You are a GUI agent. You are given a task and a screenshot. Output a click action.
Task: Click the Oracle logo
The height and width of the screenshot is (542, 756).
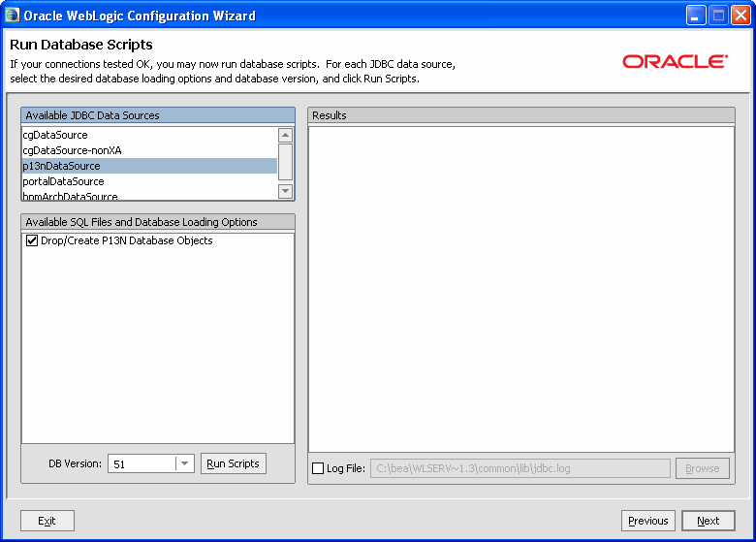coord(675,61)
